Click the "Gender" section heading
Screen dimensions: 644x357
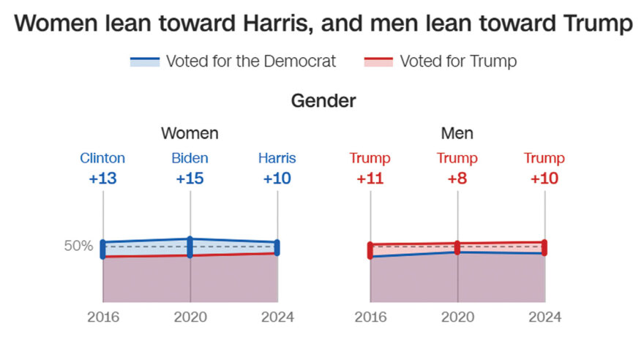tap(323, 100)
